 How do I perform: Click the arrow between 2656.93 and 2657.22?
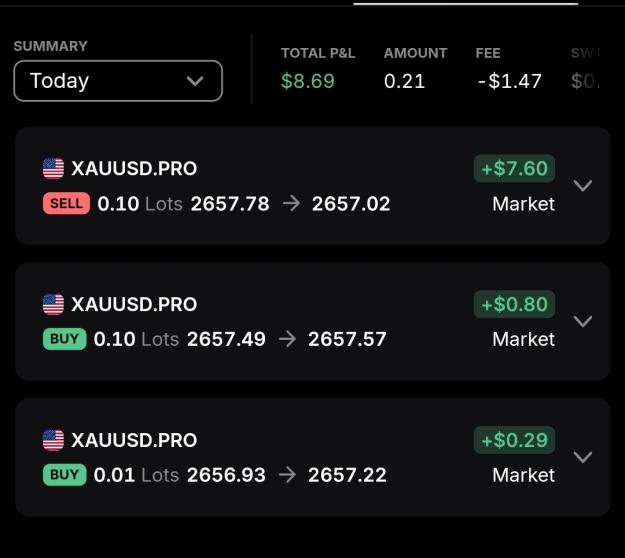[x=287, y=475]
